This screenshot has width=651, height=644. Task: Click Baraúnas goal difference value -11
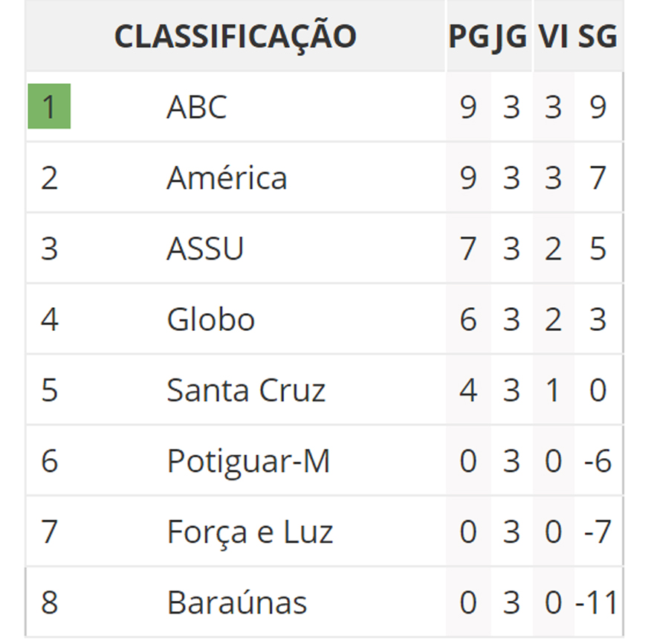tap(597, 602)
